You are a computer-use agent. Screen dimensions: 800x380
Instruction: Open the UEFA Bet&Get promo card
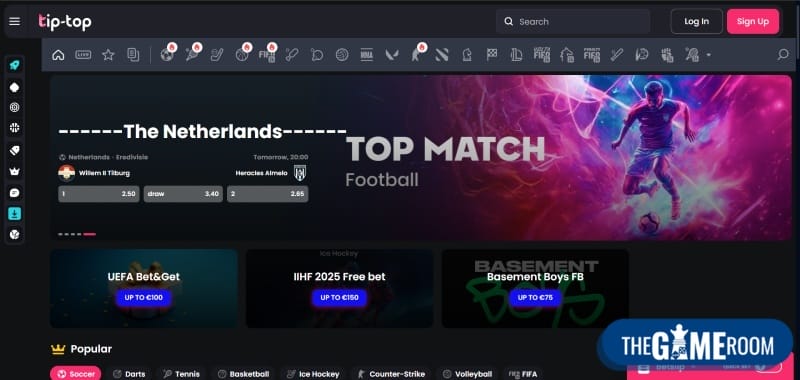[x=144, y=288]
